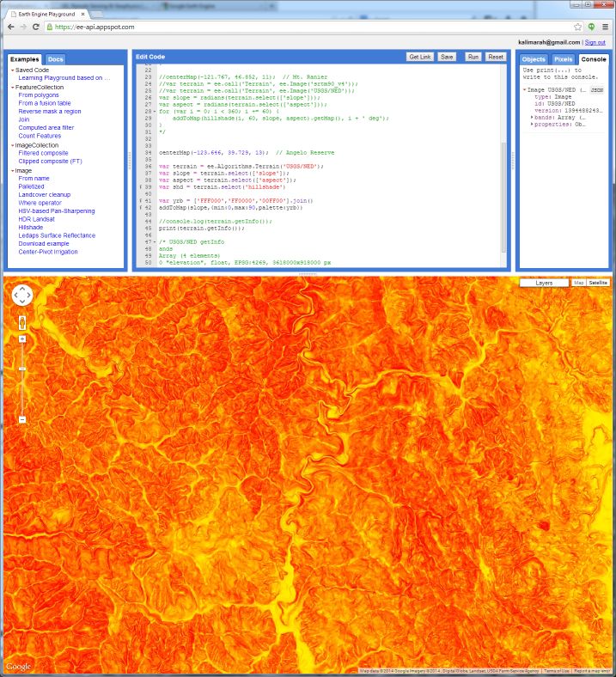Zoom in with map plus button
Viewport: 616px width, 677px height.
click(x=22, y=339)
